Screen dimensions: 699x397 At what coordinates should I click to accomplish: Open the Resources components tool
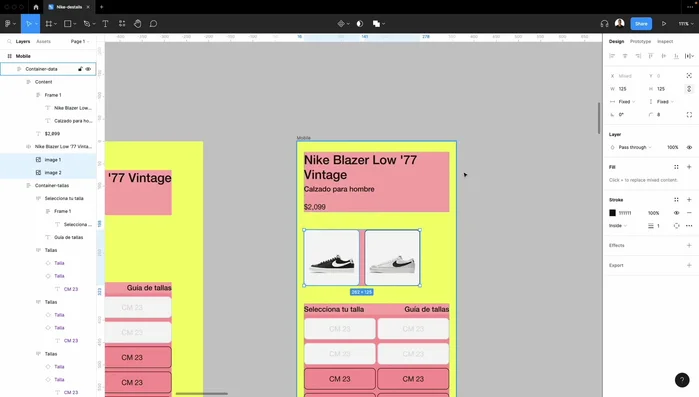click(122, 24)
